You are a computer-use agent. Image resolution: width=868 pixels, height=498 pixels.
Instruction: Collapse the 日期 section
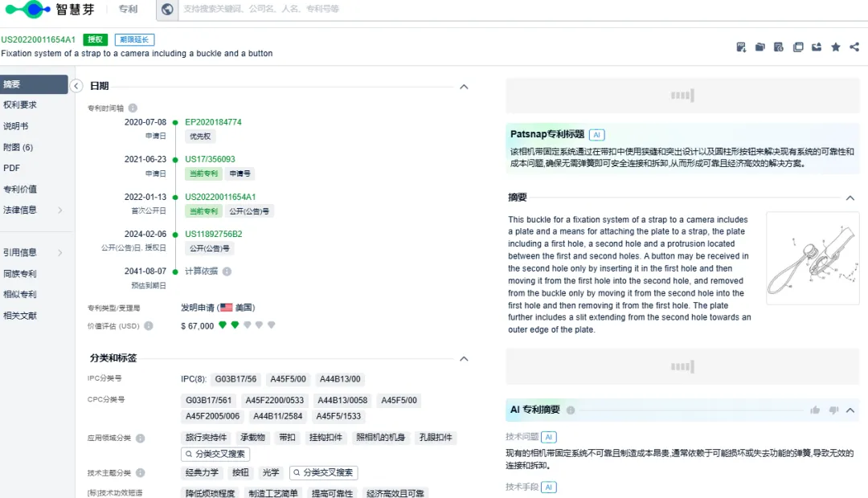pos(464,87)
